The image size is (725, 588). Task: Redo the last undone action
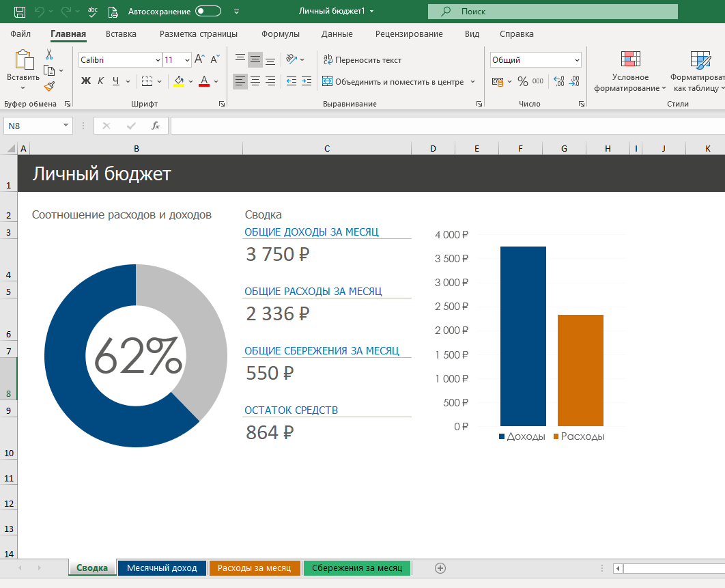point(67,12)
